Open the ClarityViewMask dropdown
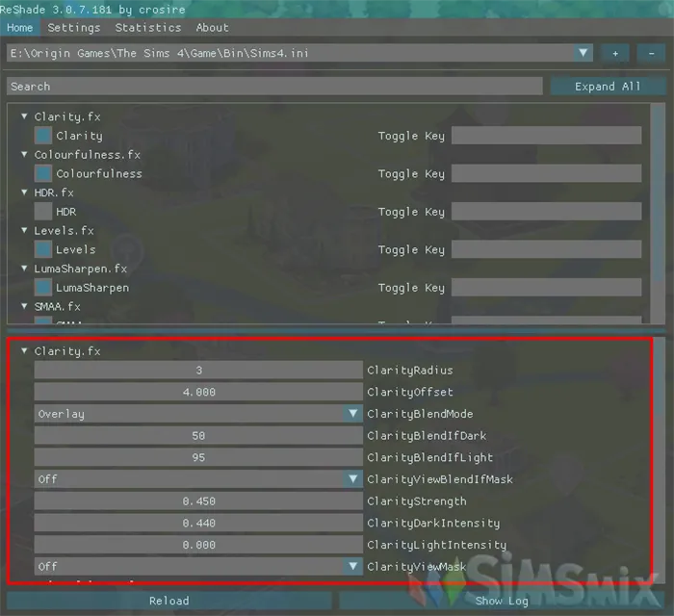Screen dimensions: 674x616 coord(198,567)
